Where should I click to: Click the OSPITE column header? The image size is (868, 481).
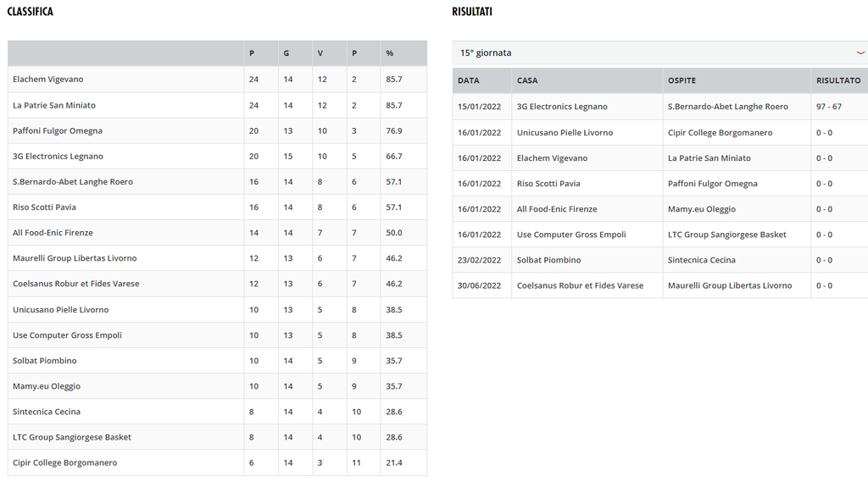click(682, 80)
